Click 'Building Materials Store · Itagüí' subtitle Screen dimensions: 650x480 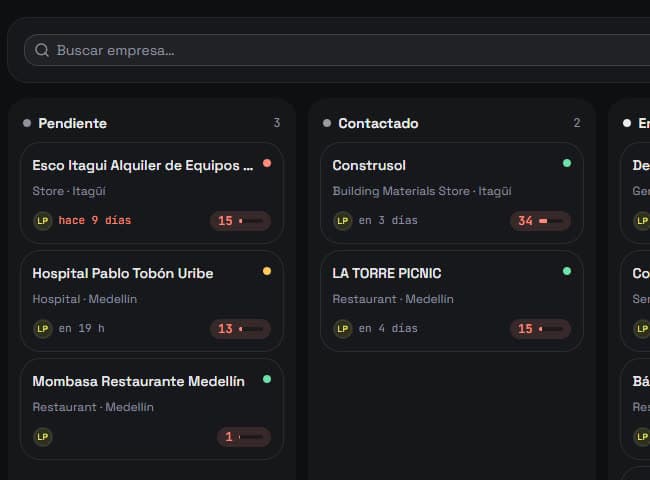(x=422, y=191)
